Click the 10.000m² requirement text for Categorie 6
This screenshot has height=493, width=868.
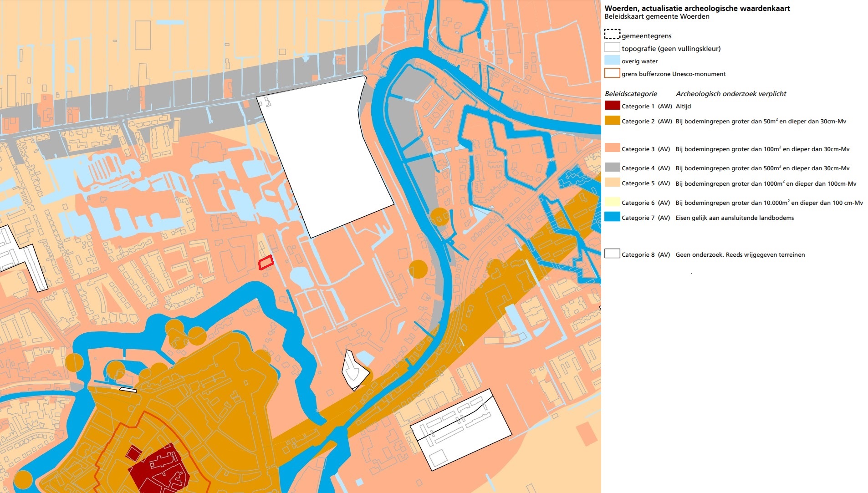click(769, 203)
